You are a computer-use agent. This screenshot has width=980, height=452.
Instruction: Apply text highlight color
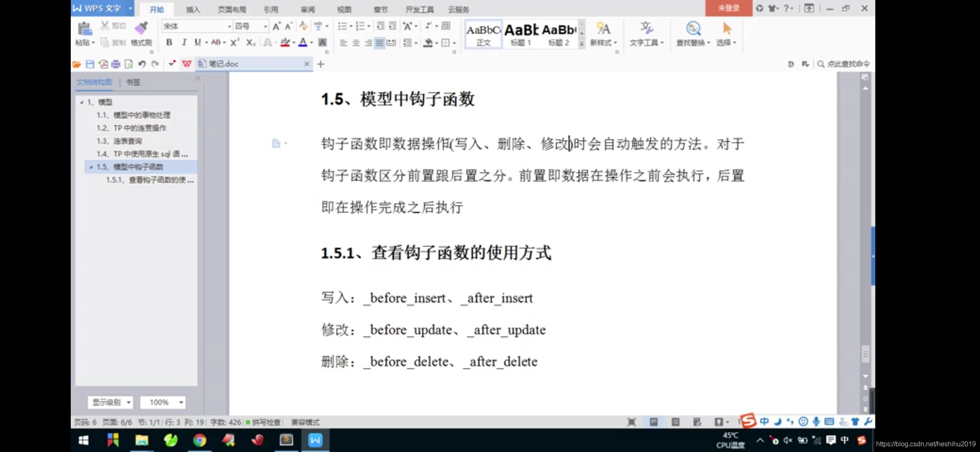(x=285, y=42)
